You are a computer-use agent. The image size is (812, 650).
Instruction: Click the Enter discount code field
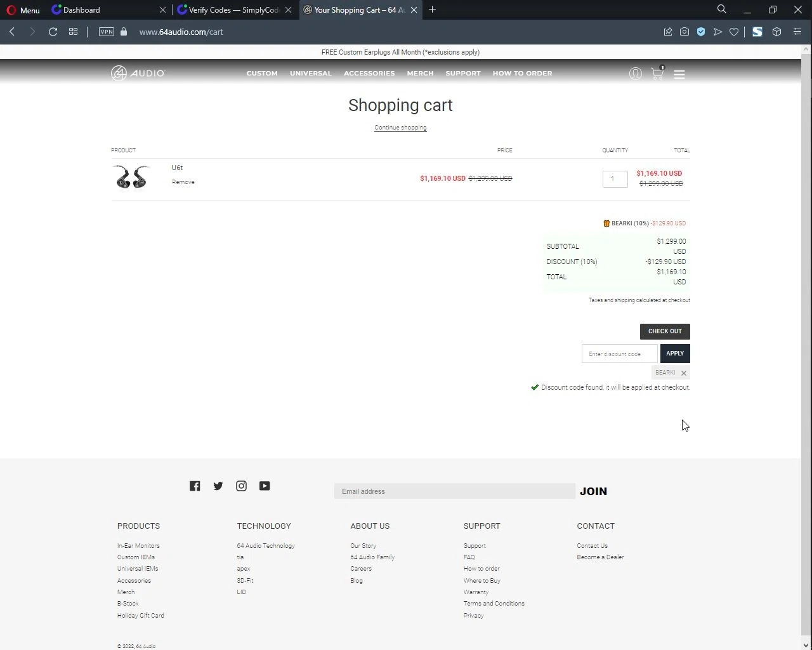coord(619,354)
